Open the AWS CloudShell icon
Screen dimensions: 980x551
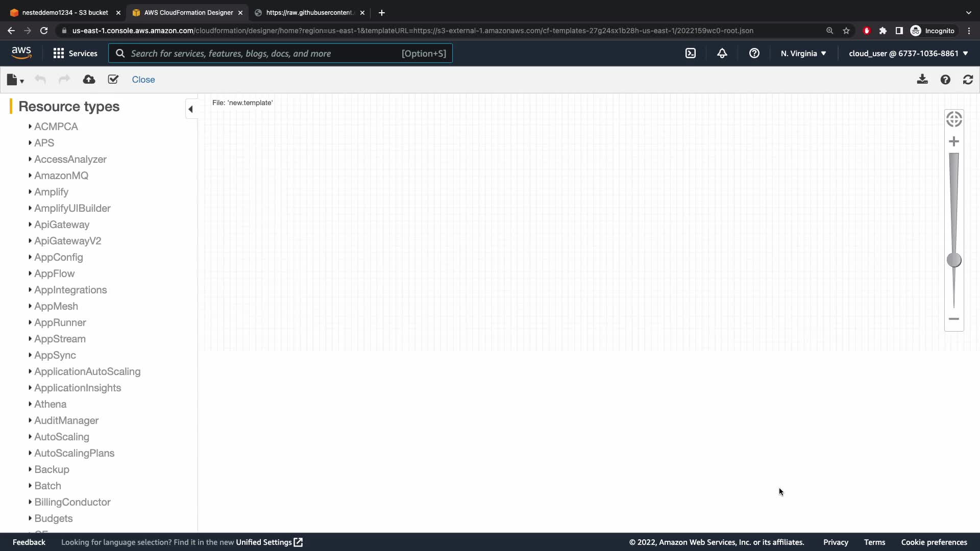(690, 53)
